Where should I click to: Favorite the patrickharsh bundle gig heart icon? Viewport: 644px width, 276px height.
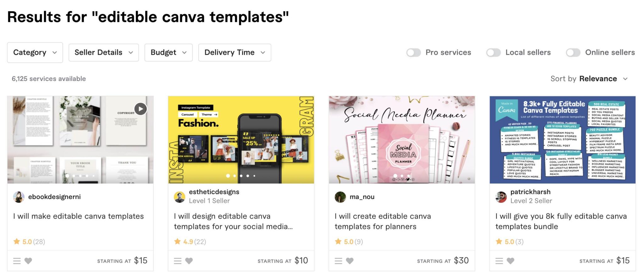click(511, 261)
